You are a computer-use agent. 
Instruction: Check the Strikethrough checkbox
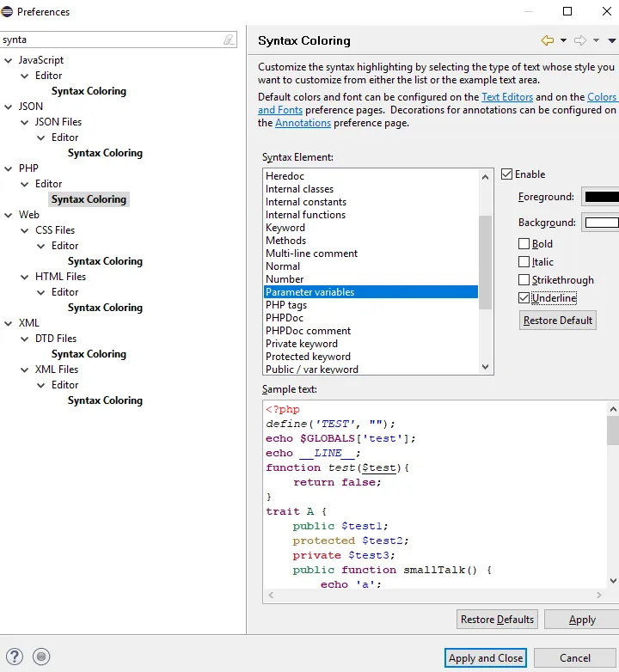524,280
